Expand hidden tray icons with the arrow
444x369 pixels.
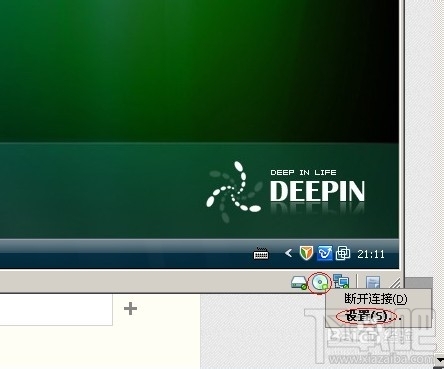click(x=288, y=253)
